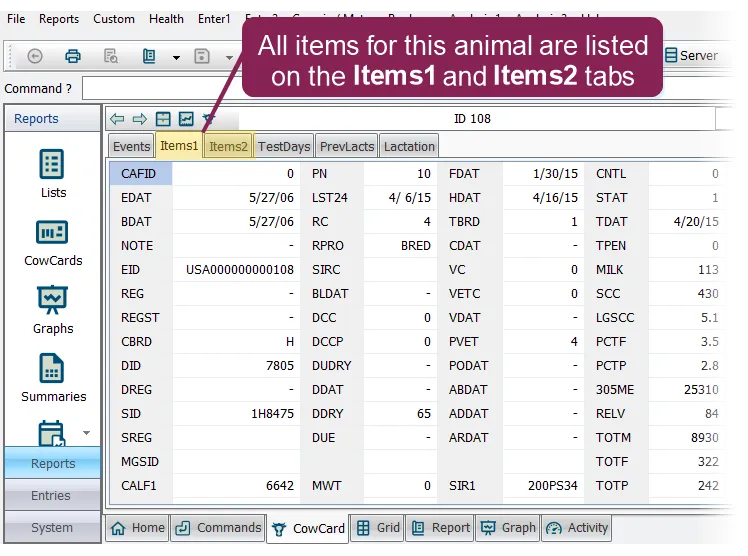
Task: Click the CALF1 value 6642
Action: (x=280, y=485)
